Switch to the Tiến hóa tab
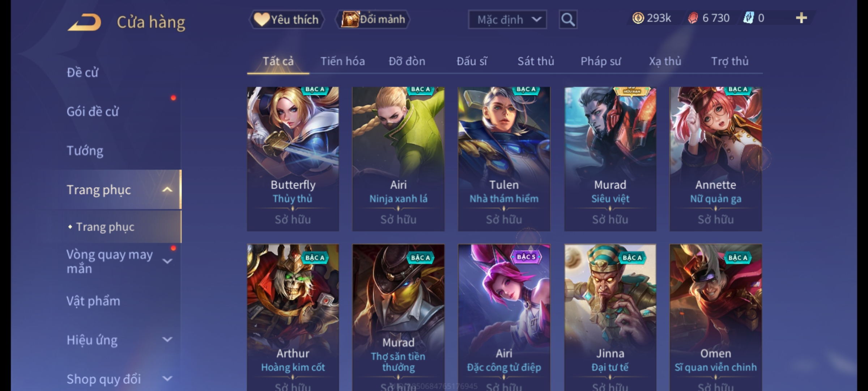The height and width of the screenshot is (391, 868). point(342,61)
